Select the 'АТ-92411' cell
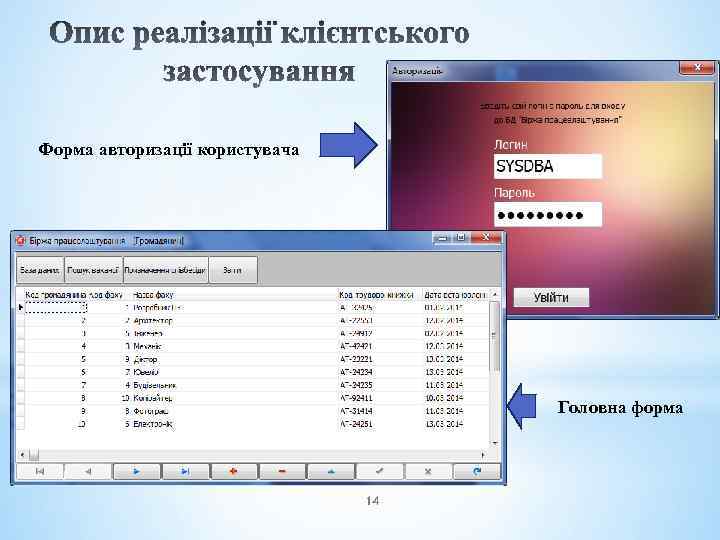Viewport: 720px width, 540px height. pos(356,398)
